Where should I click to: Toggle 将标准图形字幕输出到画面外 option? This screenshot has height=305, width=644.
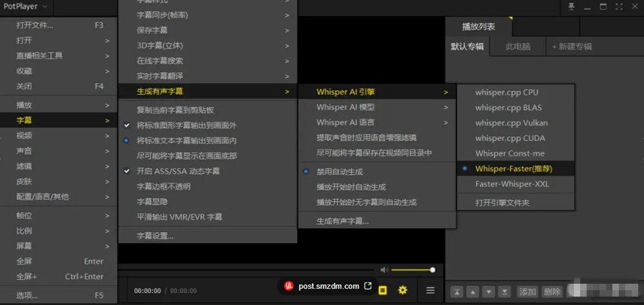tap(208, 125)
